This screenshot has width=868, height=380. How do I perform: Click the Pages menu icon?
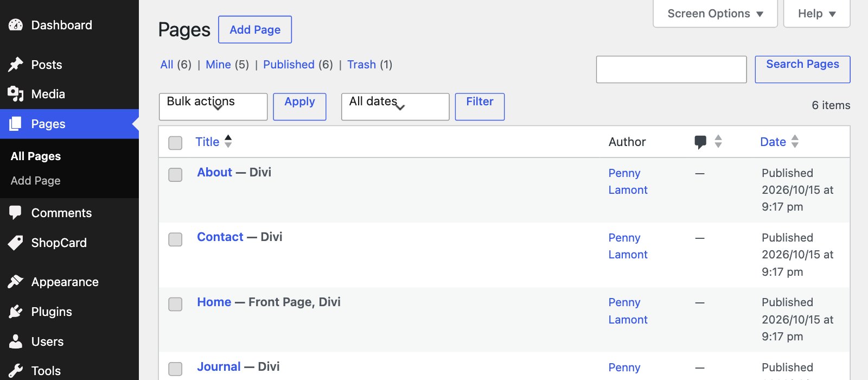[x=16, y=124]
